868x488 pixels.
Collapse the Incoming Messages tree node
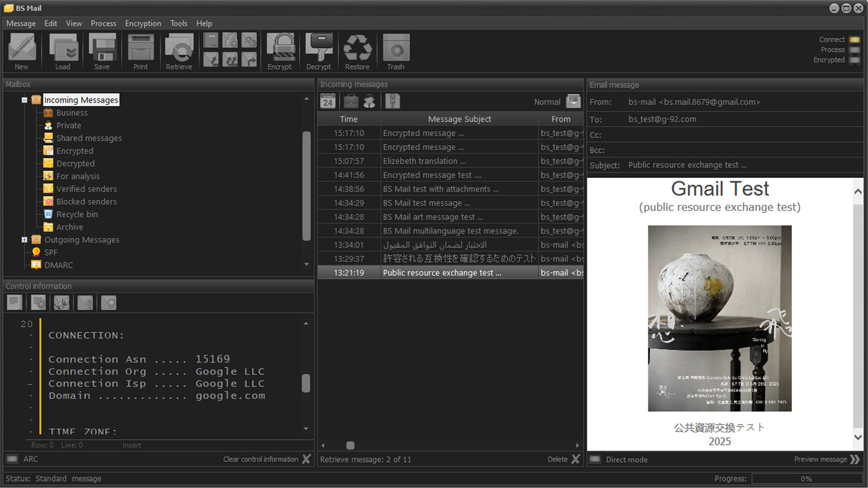[x=24, y=100]
